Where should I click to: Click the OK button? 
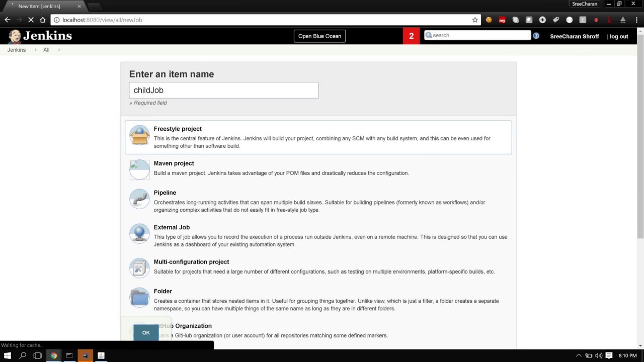pos(146,332)
